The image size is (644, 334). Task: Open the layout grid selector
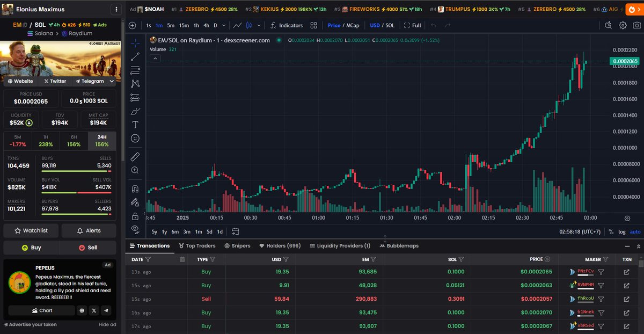314,25
